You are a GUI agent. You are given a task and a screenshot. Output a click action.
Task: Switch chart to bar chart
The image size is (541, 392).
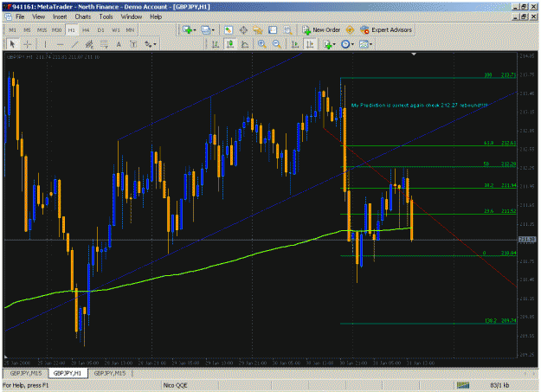[216, 44]
